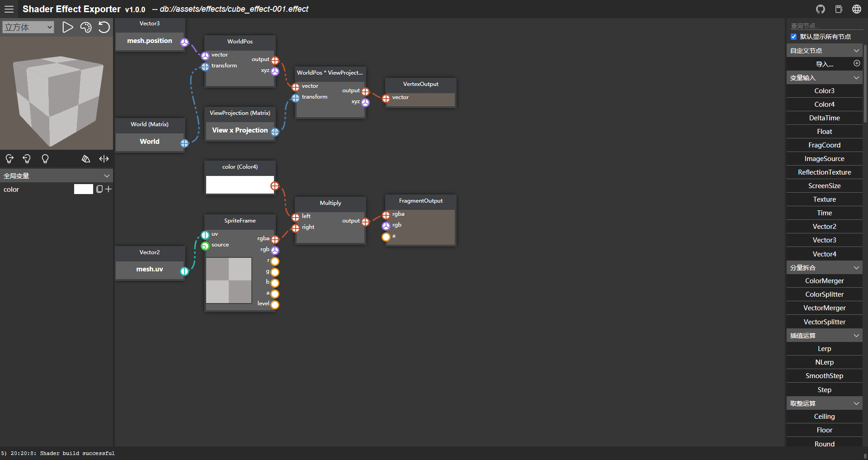Screen dimensions: 868x460
Task: Click the play (run shader) icon
Action: pyautogui.click(x=67, y=28)
